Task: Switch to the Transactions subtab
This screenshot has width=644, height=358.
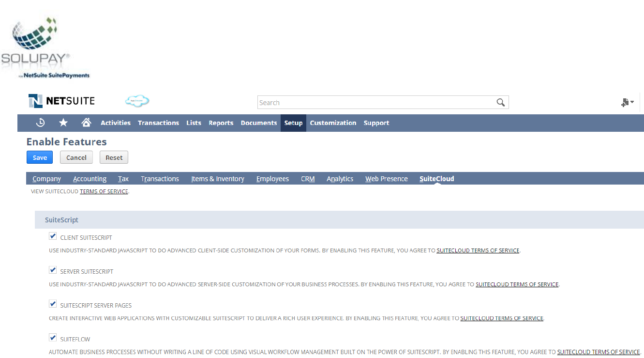Action: pyautogui.click(x=160, y=179)
